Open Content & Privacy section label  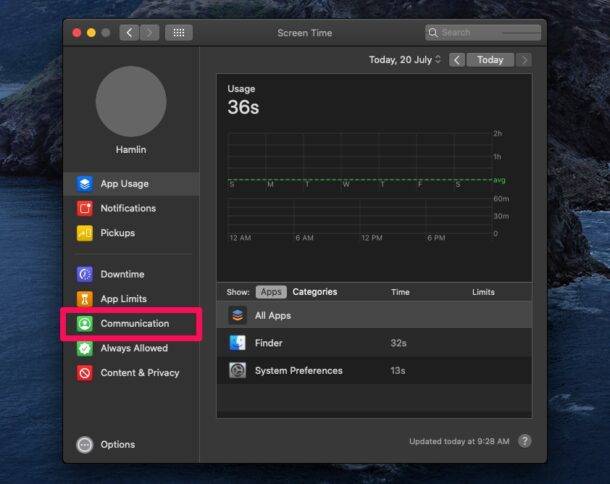click(x=140, y=373)
